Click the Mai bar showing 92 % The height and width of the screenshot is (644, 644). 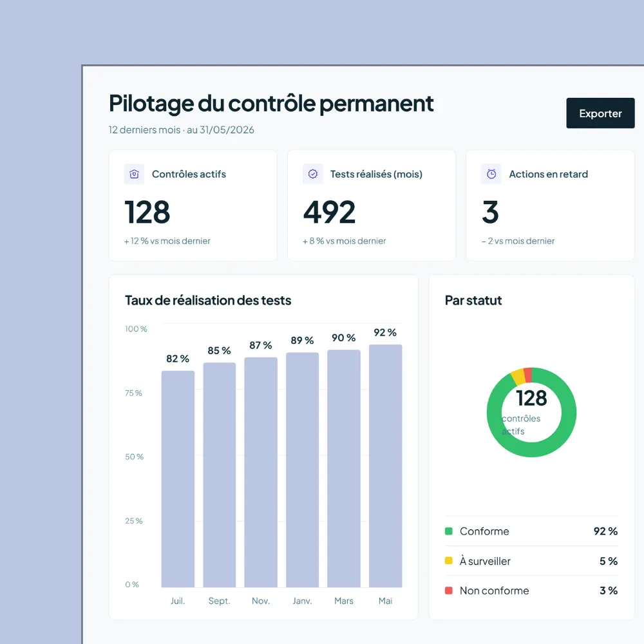[x=385, y=466]
